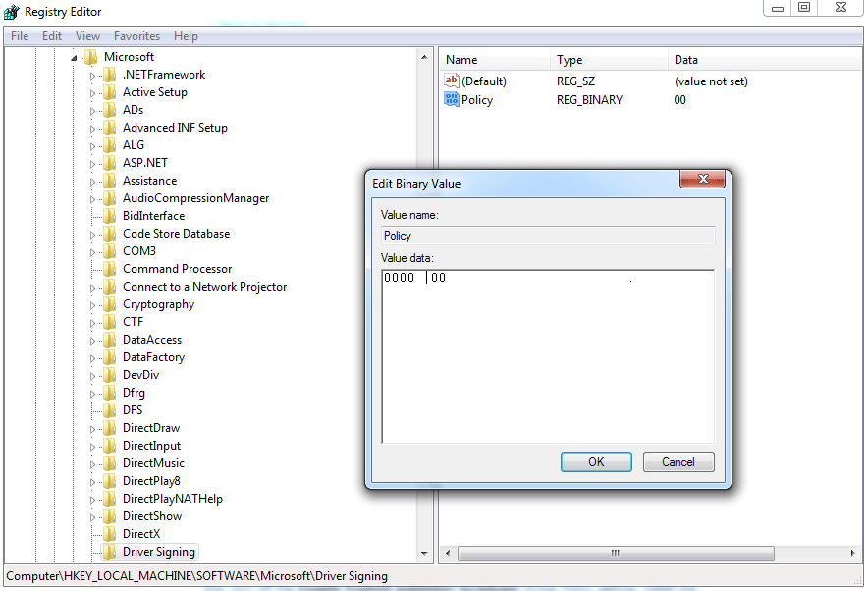Close the Edit Binary Value dialog
The height and width of the screenshot is (591, 868).
tap(702, 179)
